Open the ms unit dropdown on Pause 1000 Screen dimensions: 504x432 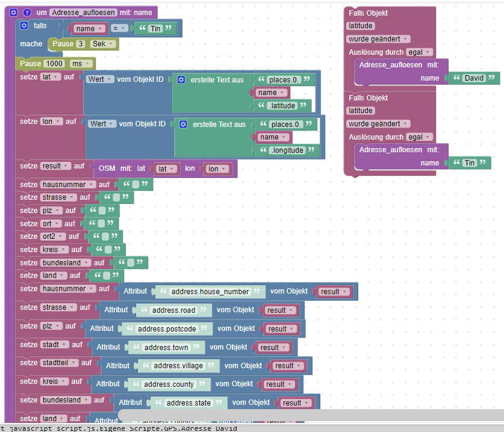tap(81, 64)
